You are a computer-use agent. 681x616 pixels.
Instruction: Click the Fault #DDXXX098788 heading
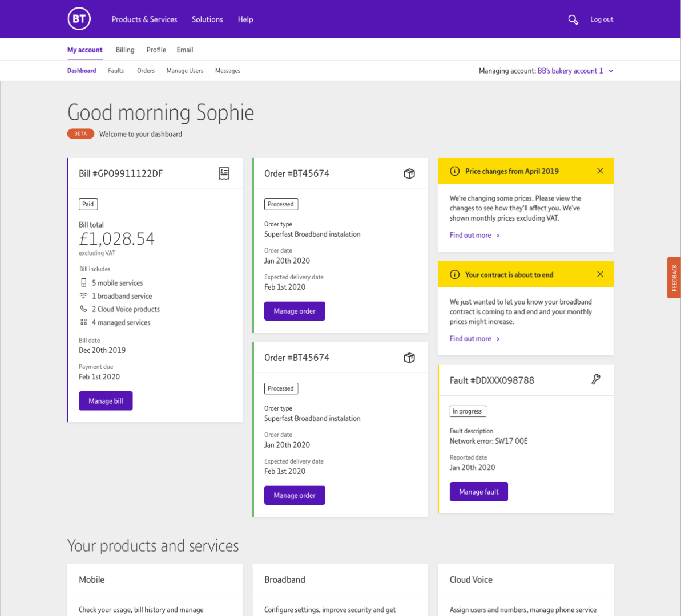coord(491,380)
